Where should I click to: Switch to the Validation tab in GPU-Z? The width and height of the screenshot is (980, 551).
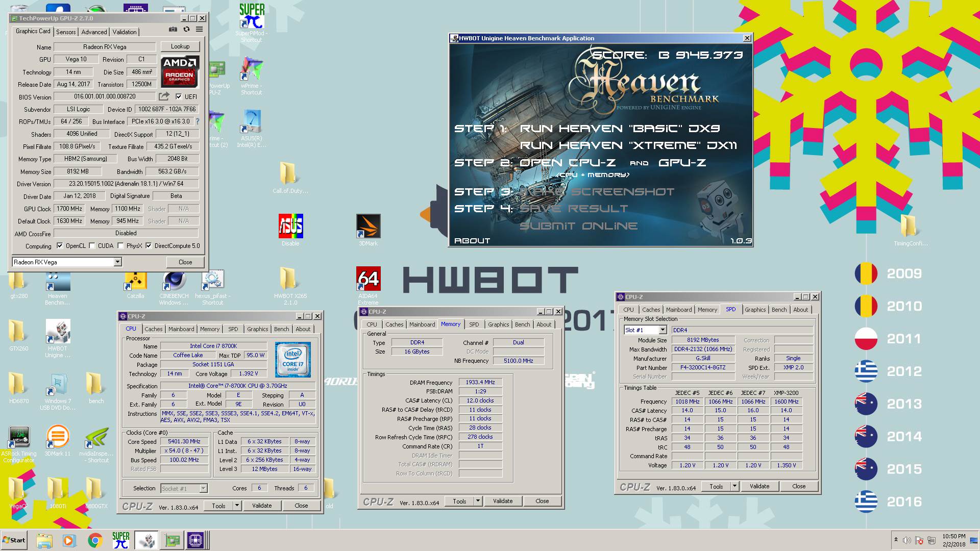125,32
